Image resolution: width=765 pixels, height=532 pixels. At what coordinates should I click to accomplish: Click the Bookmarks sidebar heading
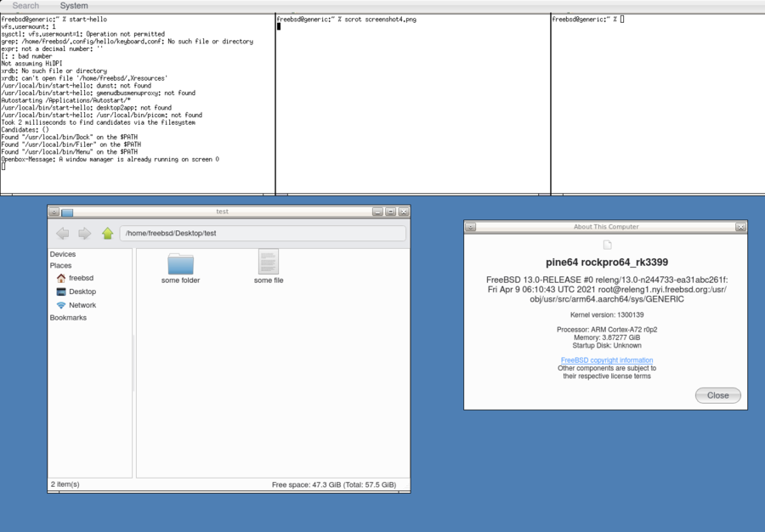click(x=68, y=318)
